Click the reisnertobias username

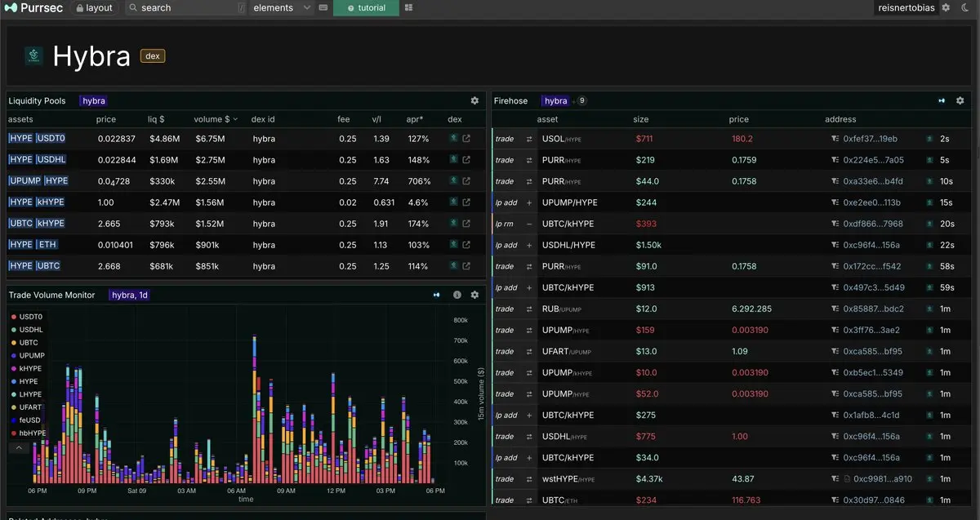(x=906, y=7)
